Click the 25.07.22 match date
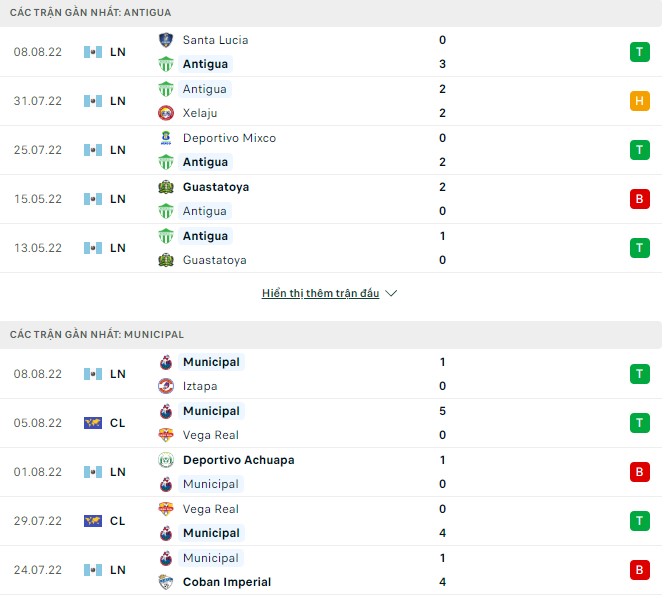This screenshot has width=669, height=598. (x=38, y=150)
